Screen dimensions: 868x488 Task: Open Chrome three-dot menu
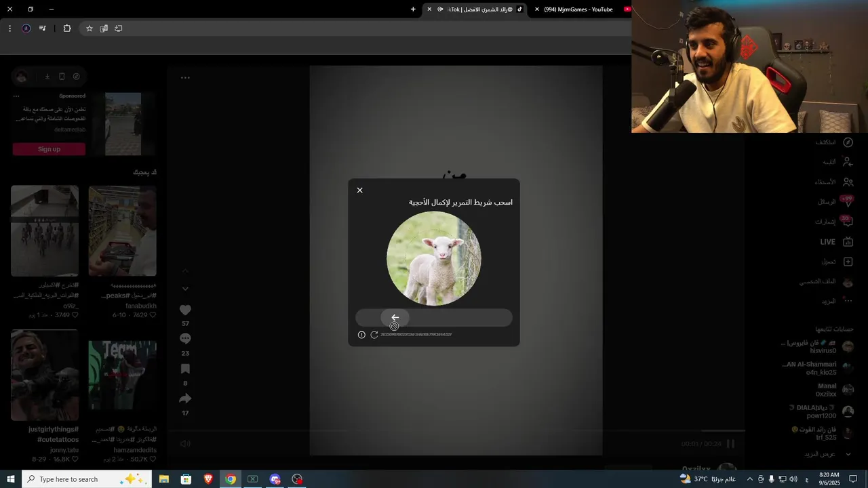[9, 28]
